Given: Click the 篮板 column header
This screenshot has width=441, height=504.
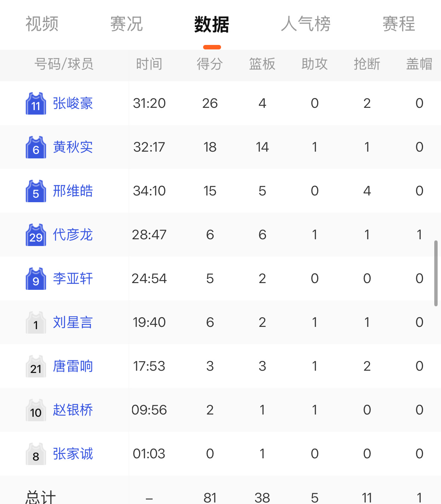Looking at the screenshot, I should (262, 64).
